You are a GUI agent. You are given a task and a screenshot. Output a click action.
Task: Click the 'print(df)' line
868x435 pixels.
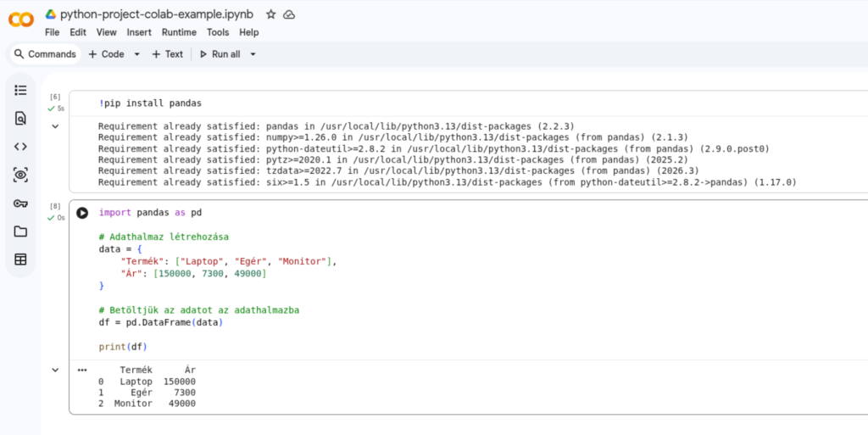point(123,347)
